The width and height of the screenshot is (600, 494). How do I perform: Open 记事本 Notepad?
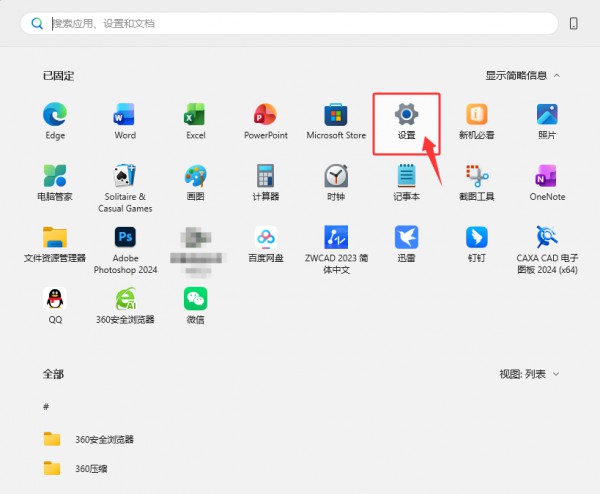click(x=406, y=183)
